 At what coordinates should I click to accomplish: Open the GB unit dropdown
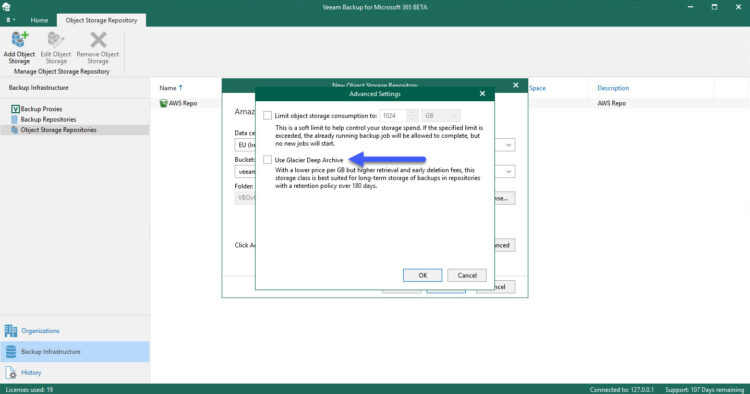(x=441, y=116)
